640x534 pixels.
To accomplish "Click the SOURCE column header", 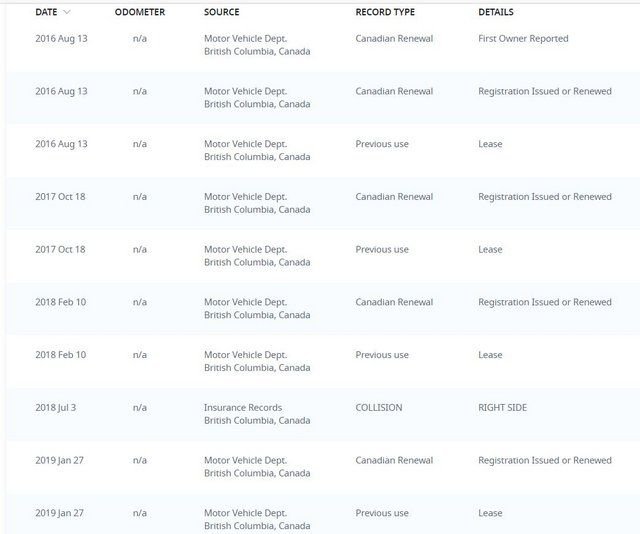I will pyautogui.click(x=222, y=12).
